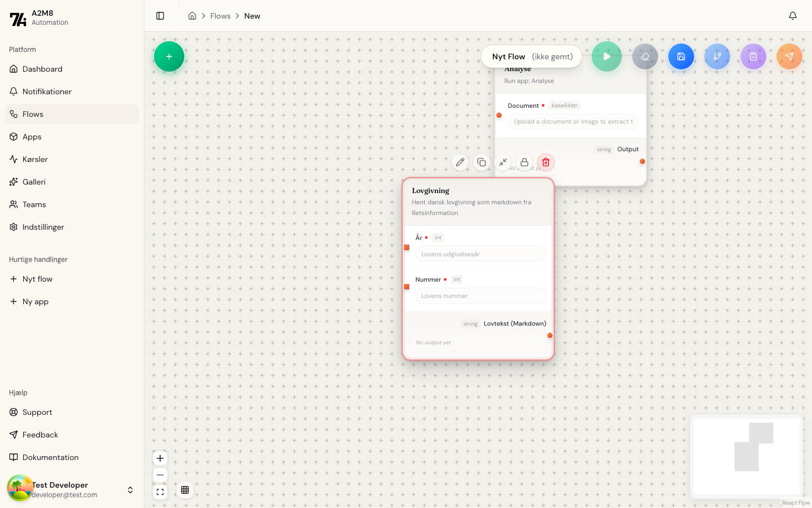The height and width of the screenshot is (508, 812).
Task: Click the eraser clear icon in toolbar
Action: point(645,56)
